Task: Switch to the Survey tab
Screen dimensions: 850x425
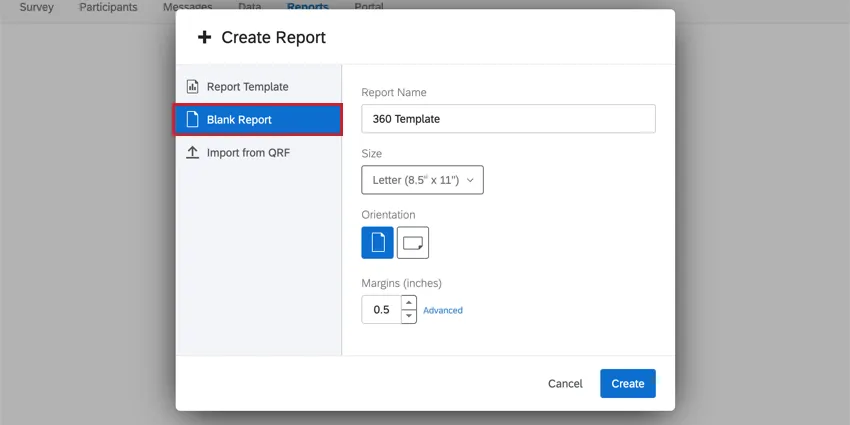Action: pos(36,7)
